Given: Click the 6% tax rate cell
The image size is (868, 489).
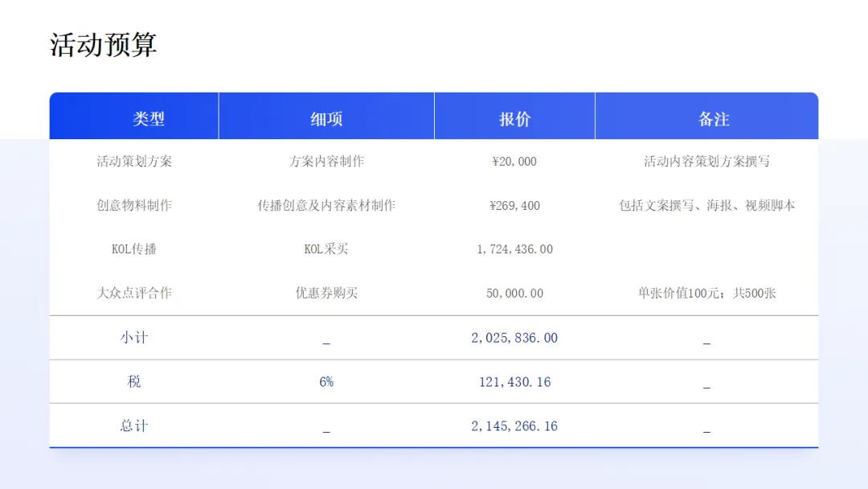Looking at the screenshot, I should (326, 382).
